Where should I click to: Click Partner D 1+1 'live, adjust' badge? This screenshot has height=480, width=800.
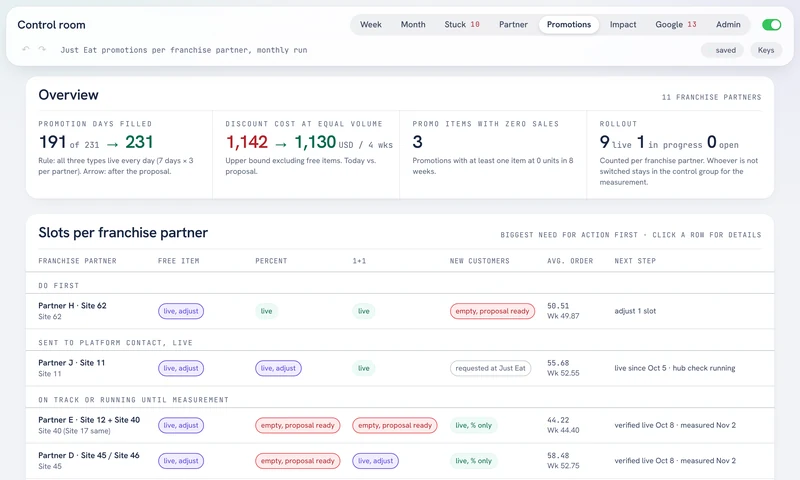(x=376, y=461)
